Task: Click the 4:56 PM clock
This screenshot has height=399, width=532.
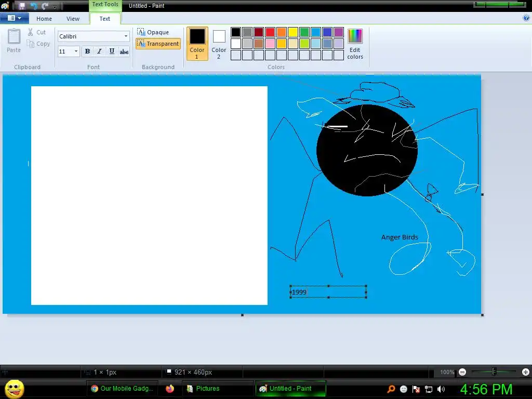Action: tap(486, 389)
